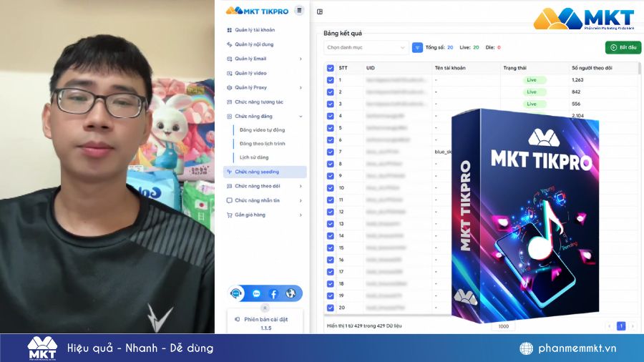Toggle the hamburger menu button beside logo
Viewport: 644px width, 362px height.
299,10
